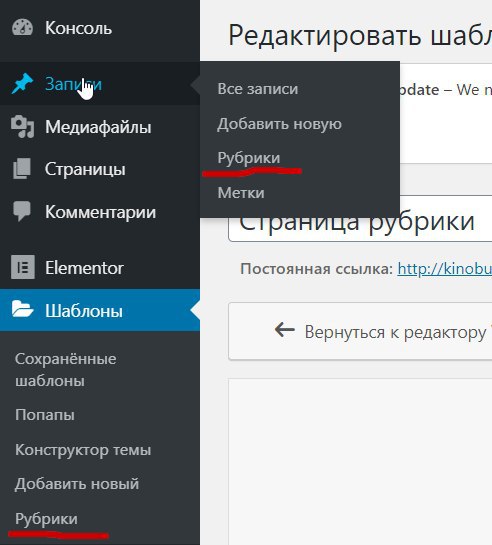492x545 pixels.
Task: Open Метки in the Записи flyout
Action: click(x=241, y=193)
